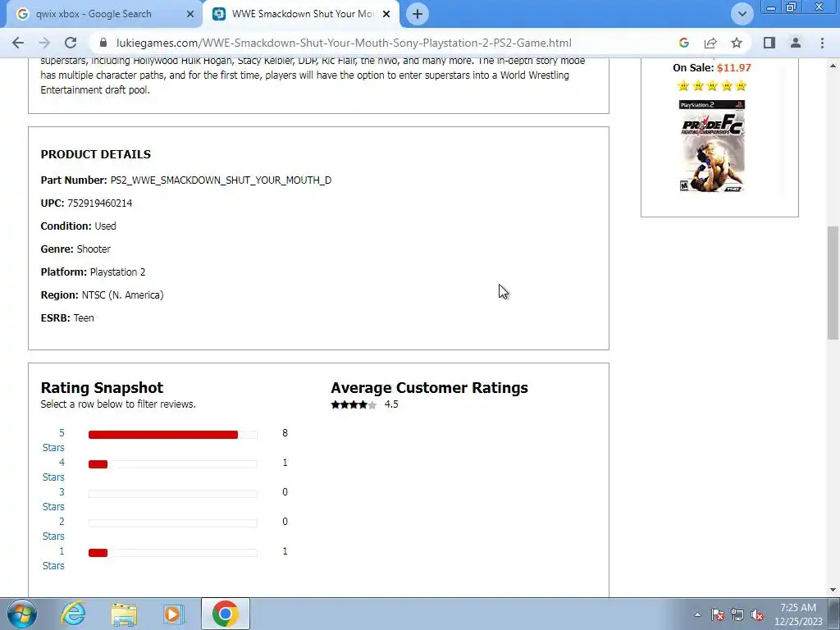Viewport: 840px width, 630px height.
Task: Expand the tab search dropdown
Action: pos(742,14)
